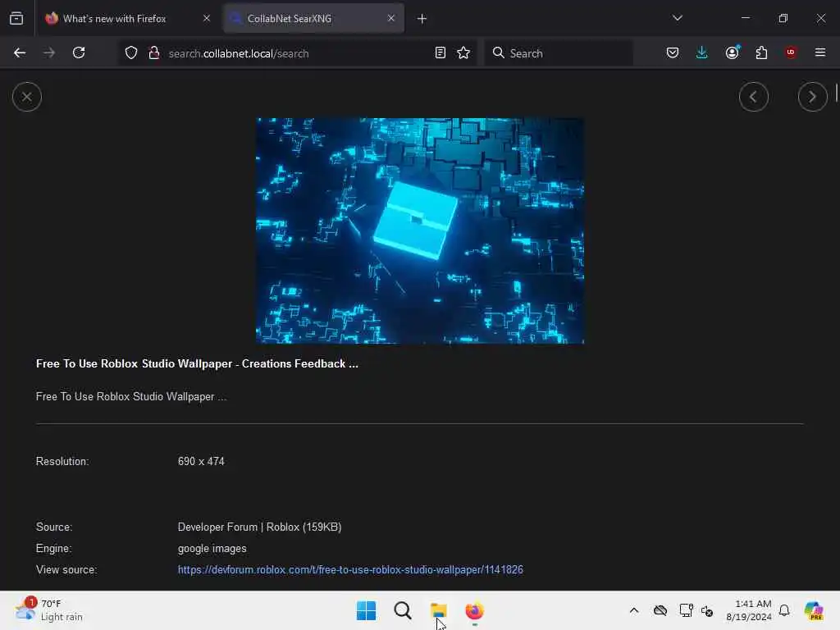Show the previous image result
Screen dimensions: 840x630
coord(753,97)
